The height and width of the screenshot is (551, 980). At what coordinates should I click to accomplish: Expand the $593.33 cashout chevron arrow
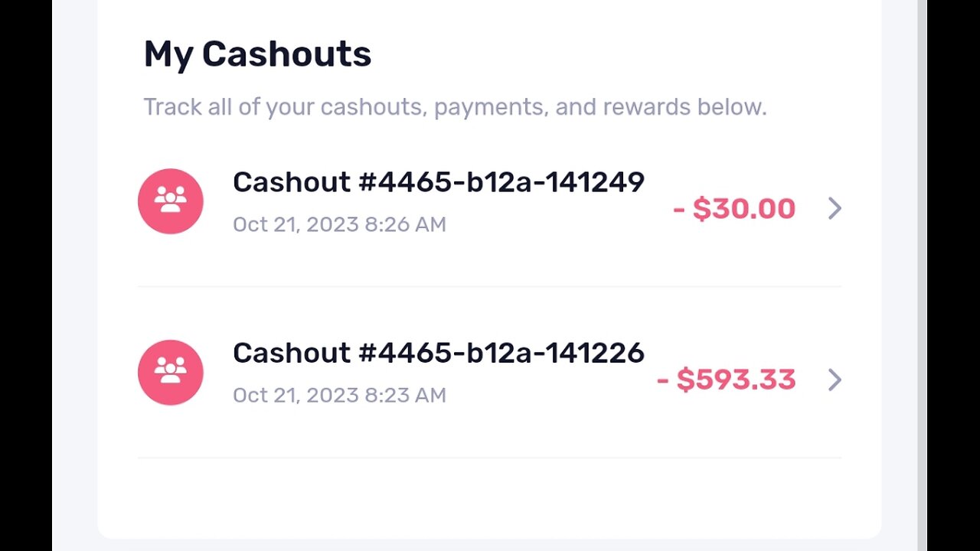pyautogui.click(x=835, y=380)
